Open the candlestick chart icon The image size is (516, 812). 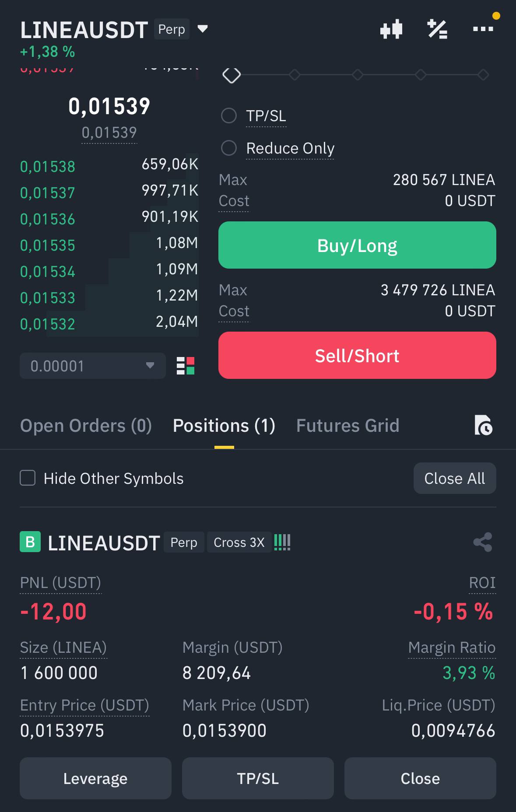[x=391, y=29]
